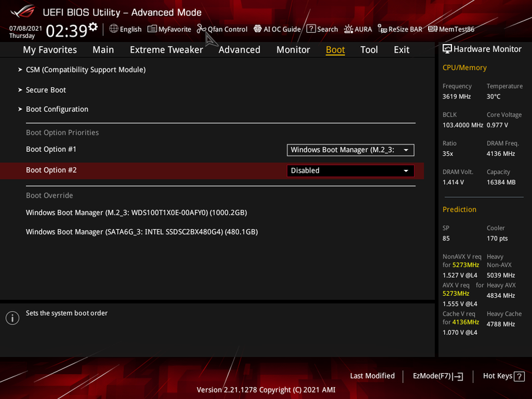Click the Sets the system boot order text

(67, 313)
